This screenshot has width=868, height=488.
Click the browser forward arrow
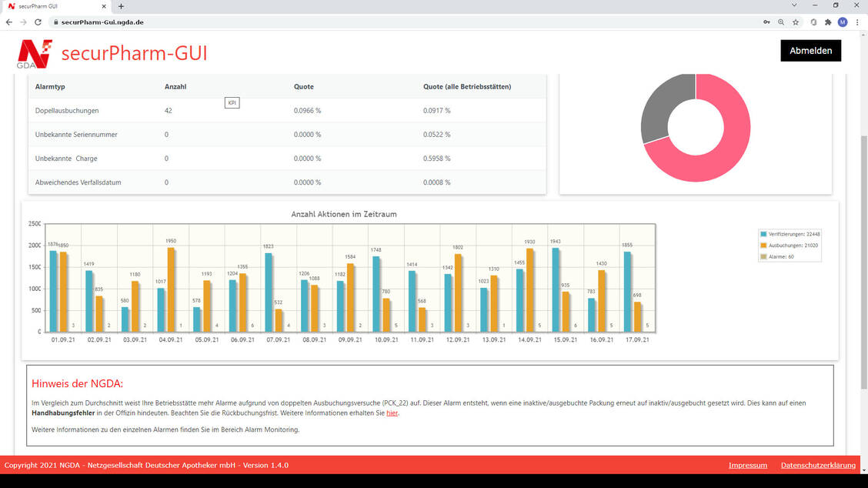(x=23, y=22)
